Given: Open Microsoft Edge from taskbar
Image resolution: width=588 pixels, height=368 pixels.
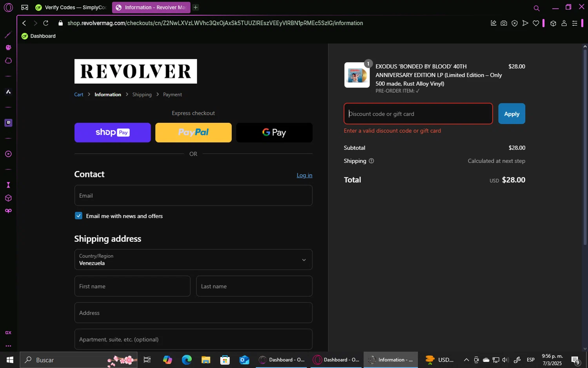Looking at the screenshot, I should (187, 360).
